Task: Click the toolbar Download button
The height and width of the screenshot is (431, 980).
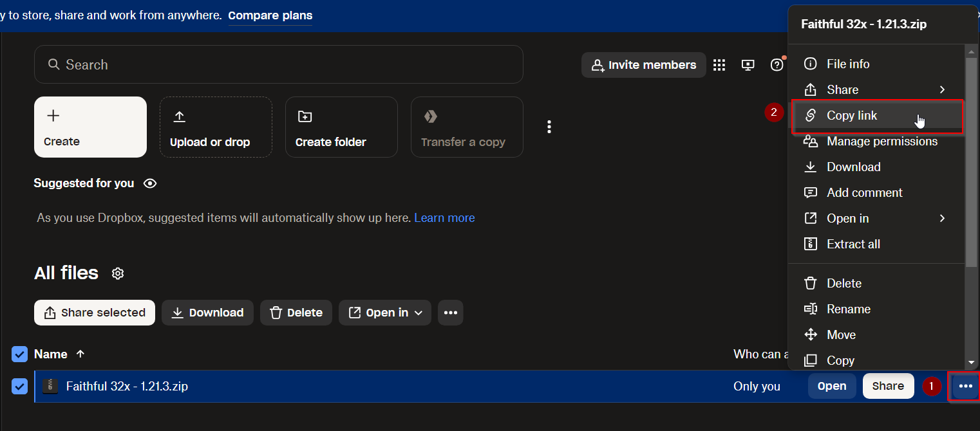Action: coord(207,313)
